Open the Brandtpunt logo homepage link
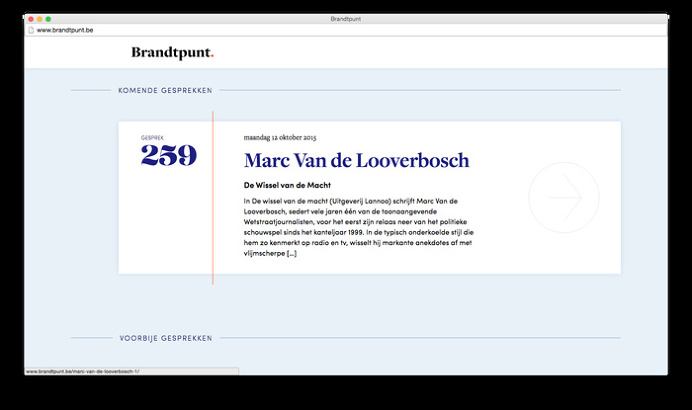The height and width of the screenshot is (410, 692). tap(172, 53)
